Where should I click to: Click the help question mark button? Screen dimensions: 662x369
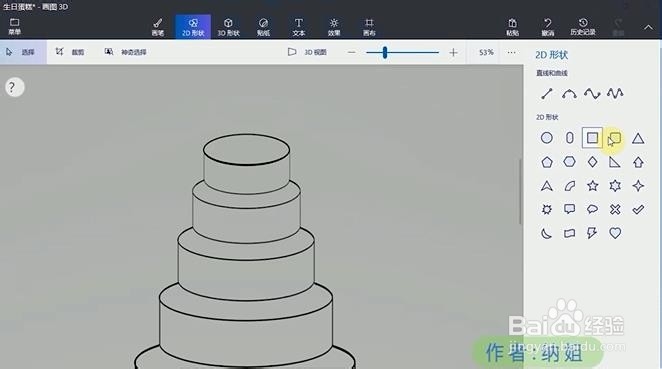tap(14, 87)
